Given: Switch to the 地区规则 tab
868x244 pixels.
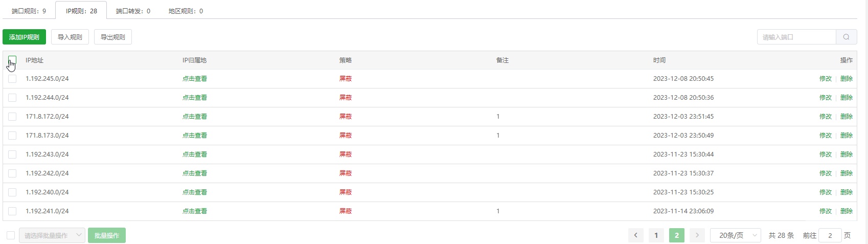Looking at the screenshot, I should pos(186,11).
